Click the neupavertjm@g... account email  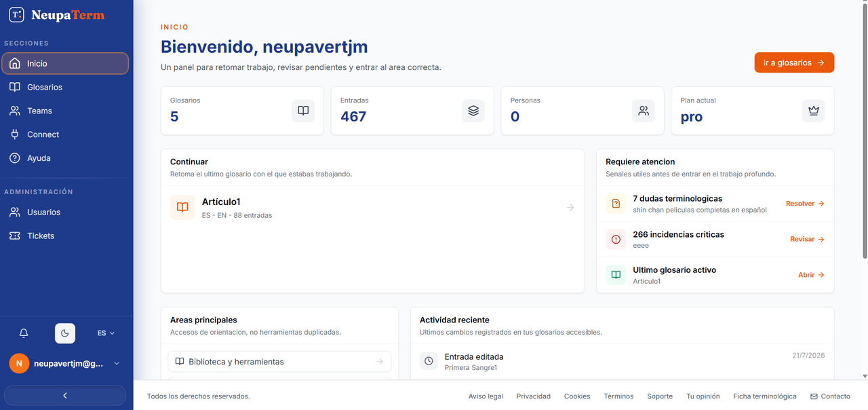pyautogui.click(x=68, y=364)
